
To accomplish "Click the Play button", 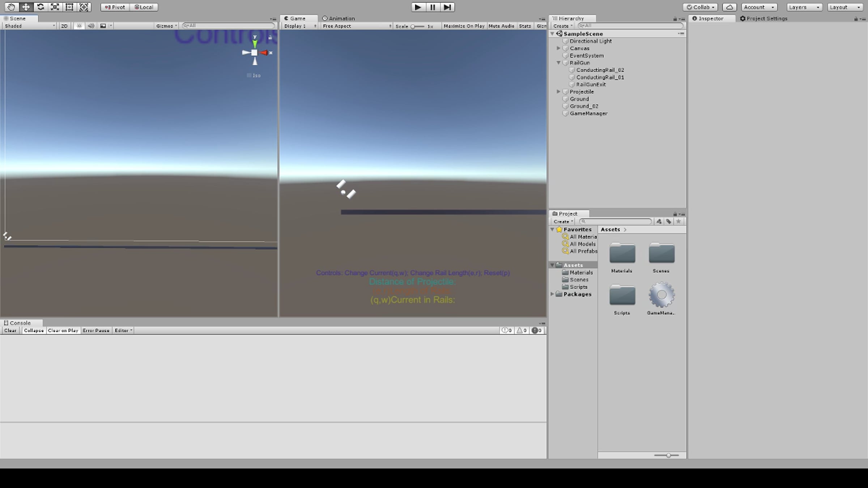I will [x=418, y=7].
